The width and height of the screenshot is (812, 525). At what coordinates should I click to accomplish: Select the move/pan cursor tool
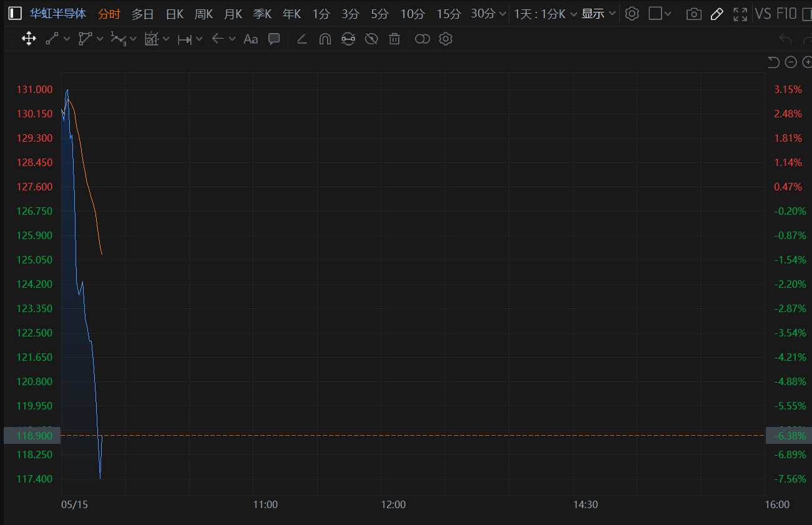point(29,39)
